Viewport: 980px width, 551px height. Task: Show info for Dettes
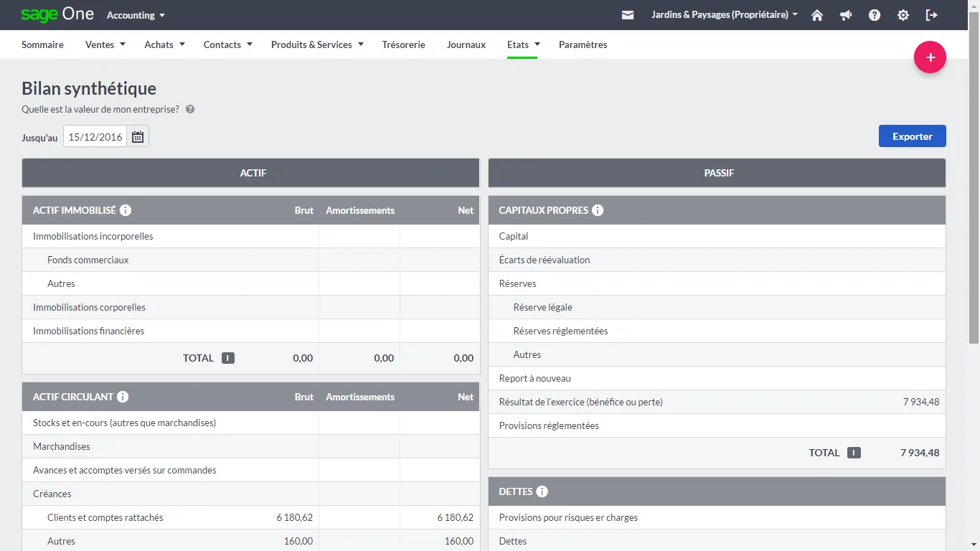[x=542, y=491]
